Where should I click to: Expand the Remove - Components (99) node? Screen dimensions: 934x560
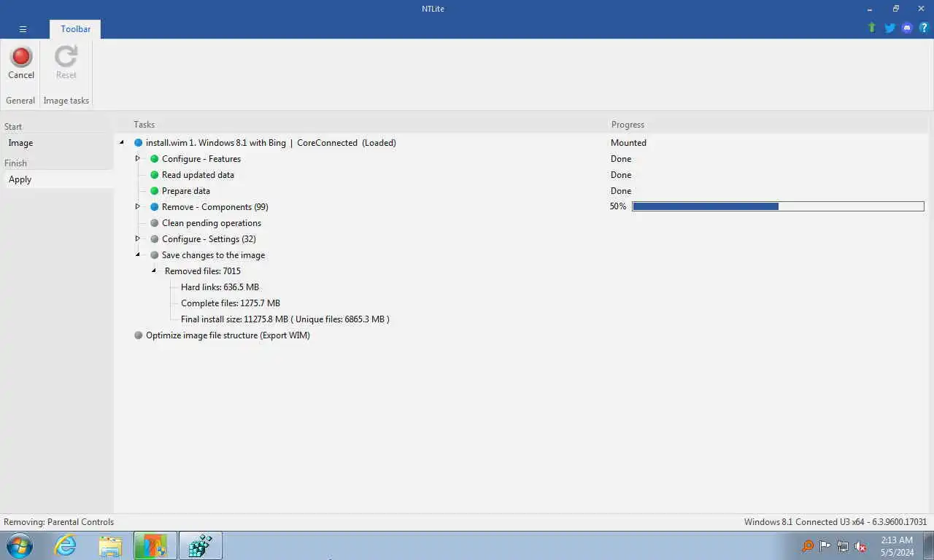tap(137, 206)
